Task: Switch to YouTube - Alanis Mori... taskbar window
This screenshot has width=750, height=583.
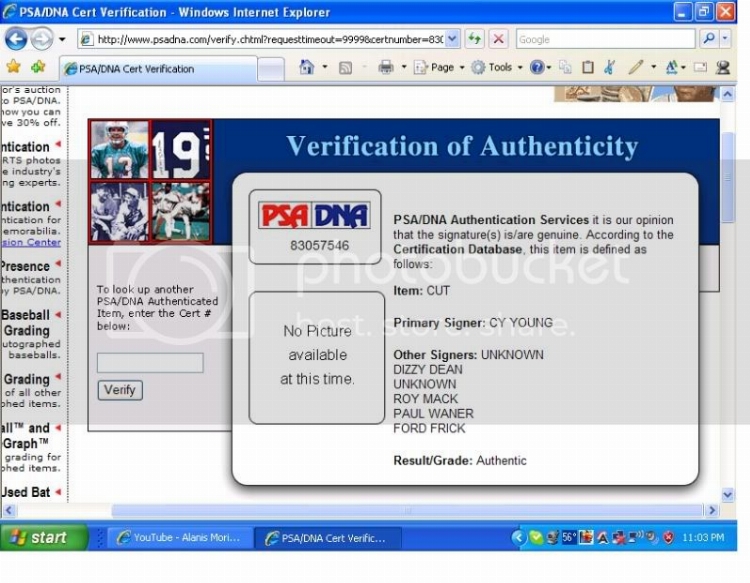Action: tap(179, 538)
